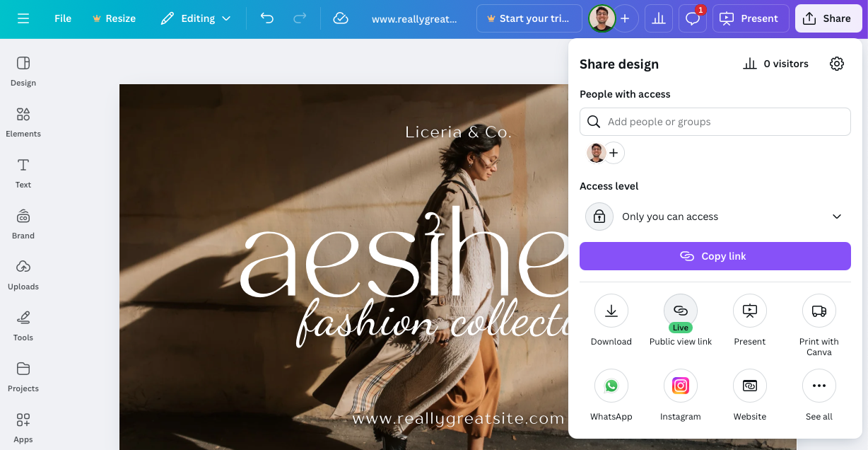Select the Print with Canva option

click(819, 311)
